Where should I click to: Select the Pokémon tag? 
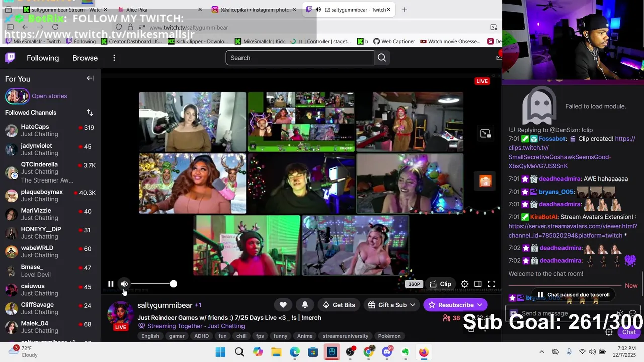click(389, 336)
